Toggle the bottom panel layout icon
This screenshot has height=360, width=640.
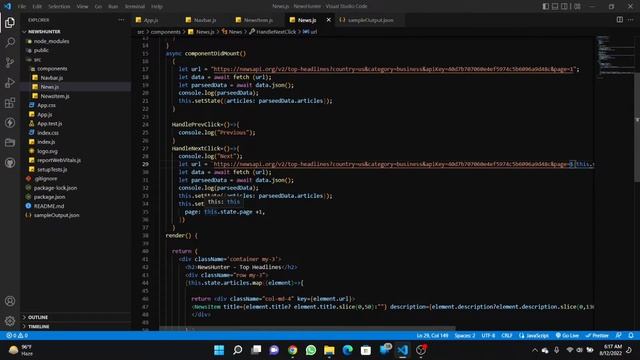(555, 6)
